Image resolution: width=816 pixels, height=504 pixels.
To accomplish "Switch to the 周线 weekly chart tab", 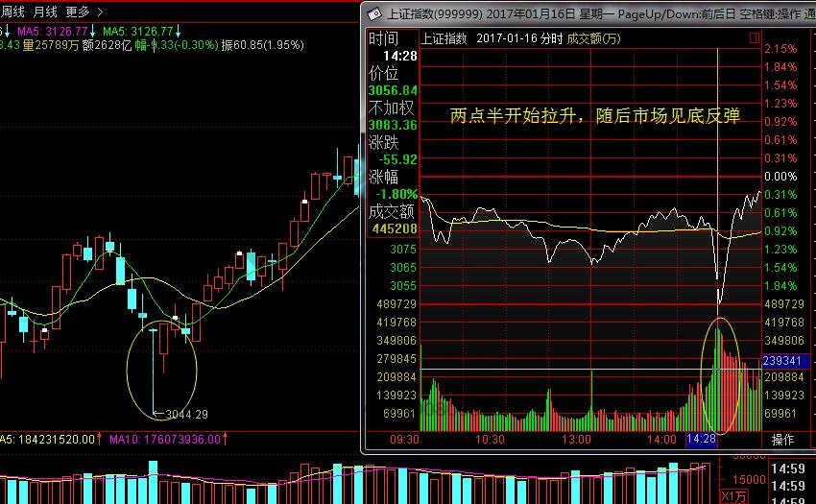I will click(13, 12).
